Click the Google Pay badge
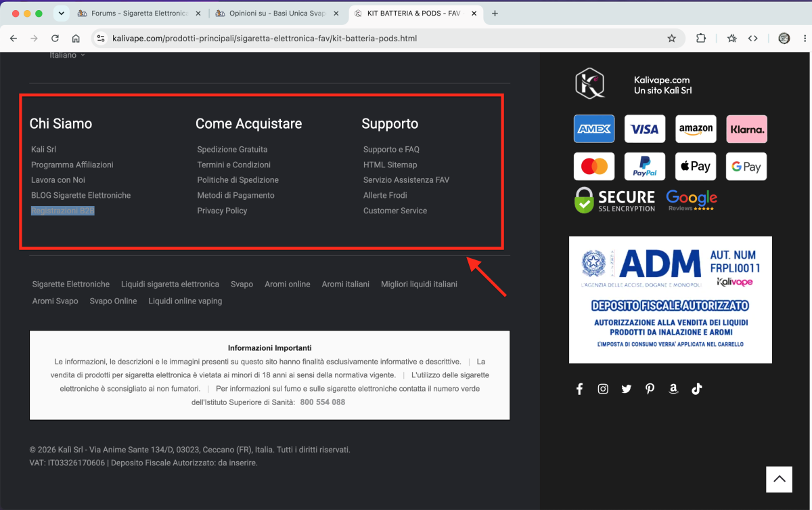 (746, 167)
